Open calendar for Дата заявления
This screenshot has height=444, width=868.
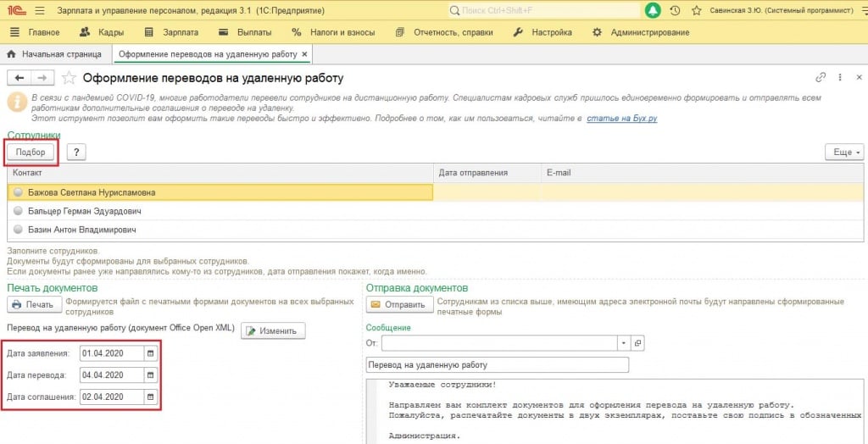151,353
